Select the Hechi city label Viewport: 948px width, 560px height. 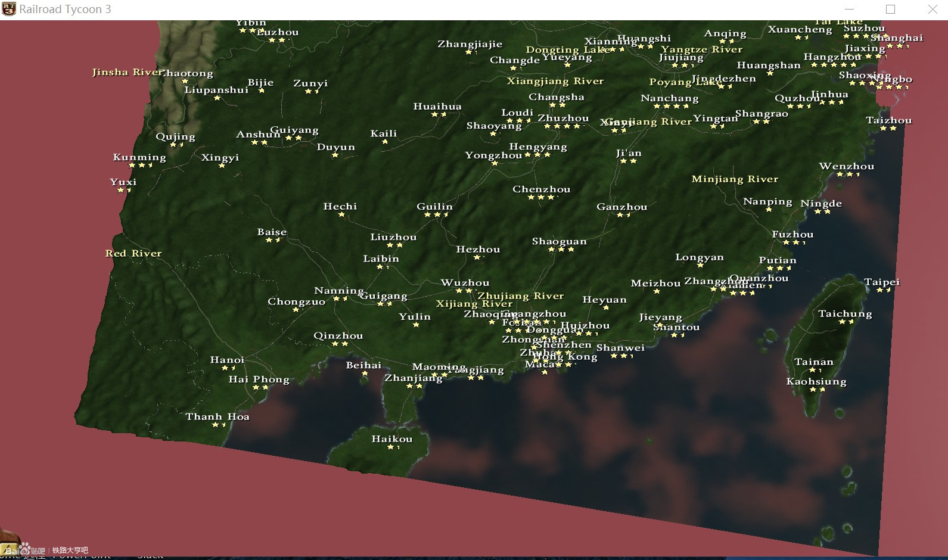coord(340,206)
